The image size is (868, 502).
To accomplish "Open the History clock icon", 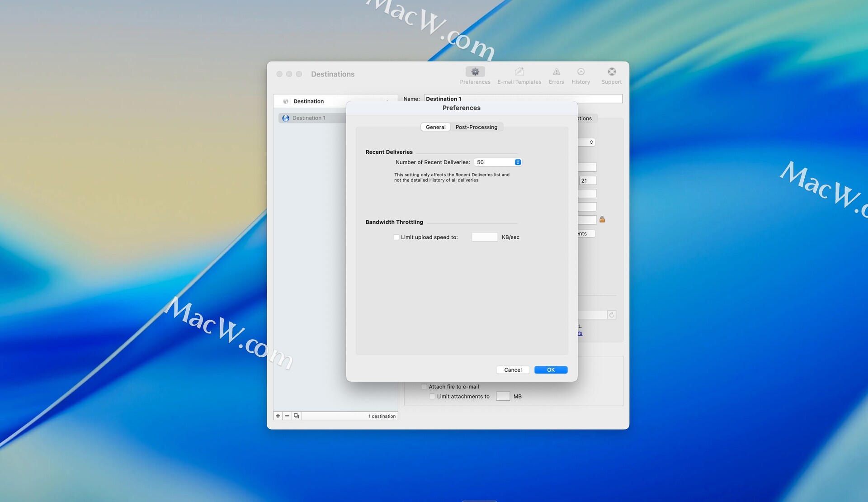I will coord(580,72).
